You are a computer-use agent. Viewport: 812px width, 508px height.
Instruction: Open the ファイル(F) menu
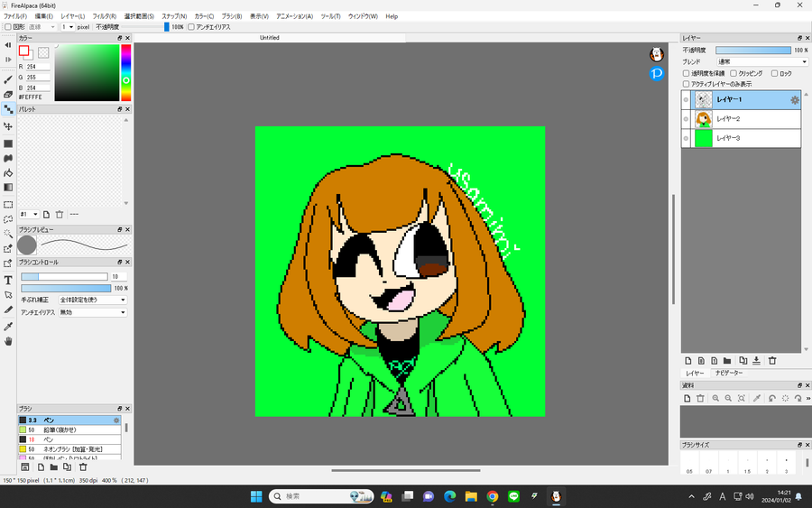tap(15, 16)
